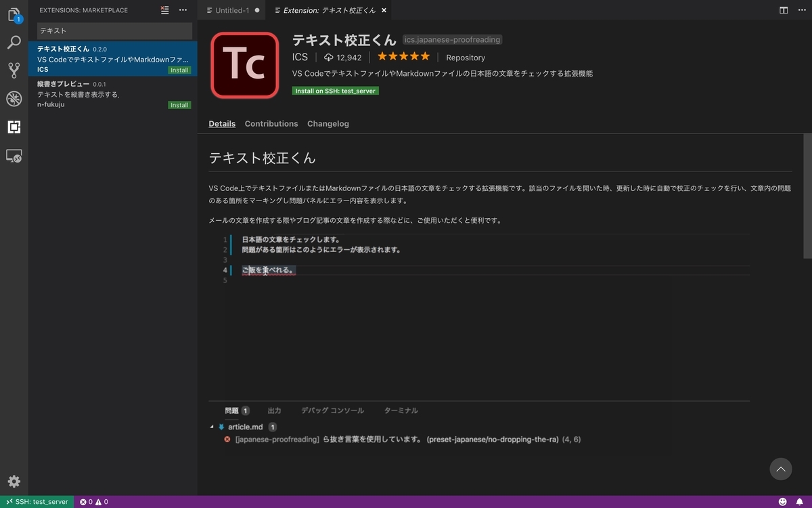Open the Remote Explorer icon
The width and height of the screenshot is (812, 508).
click(14, 156)
